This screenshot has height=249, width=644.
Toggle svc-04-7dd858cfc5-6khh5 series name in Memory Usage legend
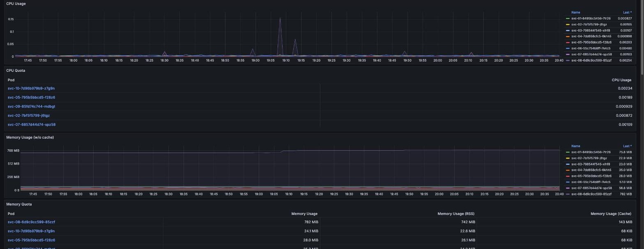tap(591, 170)
